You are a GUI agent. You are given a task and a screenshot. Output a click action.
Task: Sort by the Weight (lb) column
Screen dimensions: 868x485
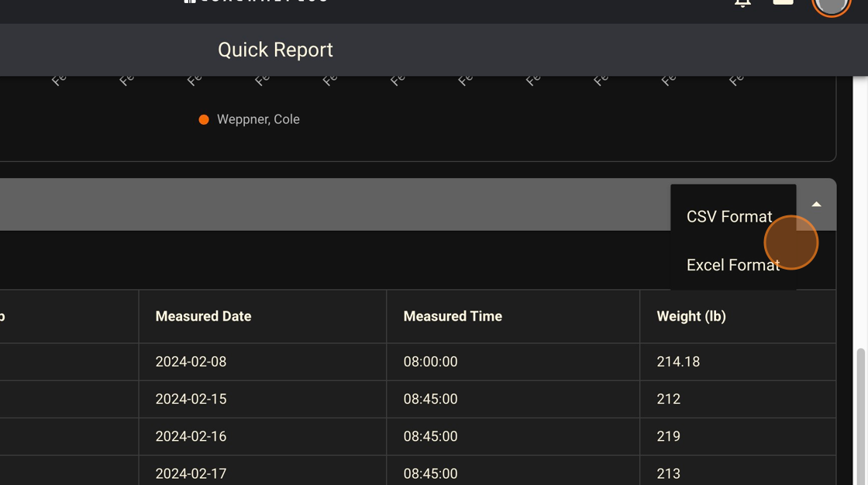pyautogui.click(x=691, y=316)
